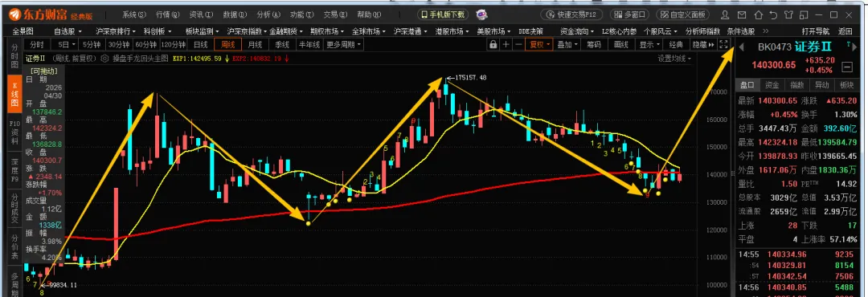
Task: Expand 更多周期 dropdown
Action: point(344,45)
